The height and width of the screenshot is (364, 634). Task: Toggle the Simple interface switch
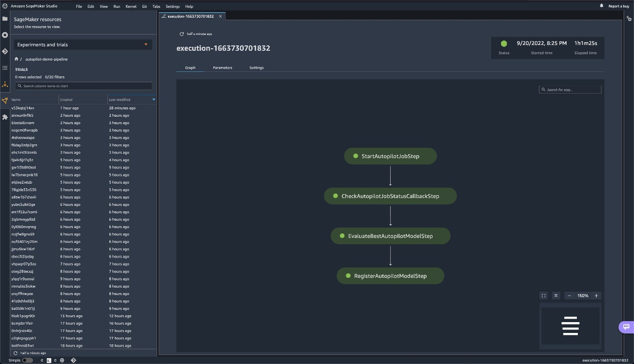tap(28, 360)
